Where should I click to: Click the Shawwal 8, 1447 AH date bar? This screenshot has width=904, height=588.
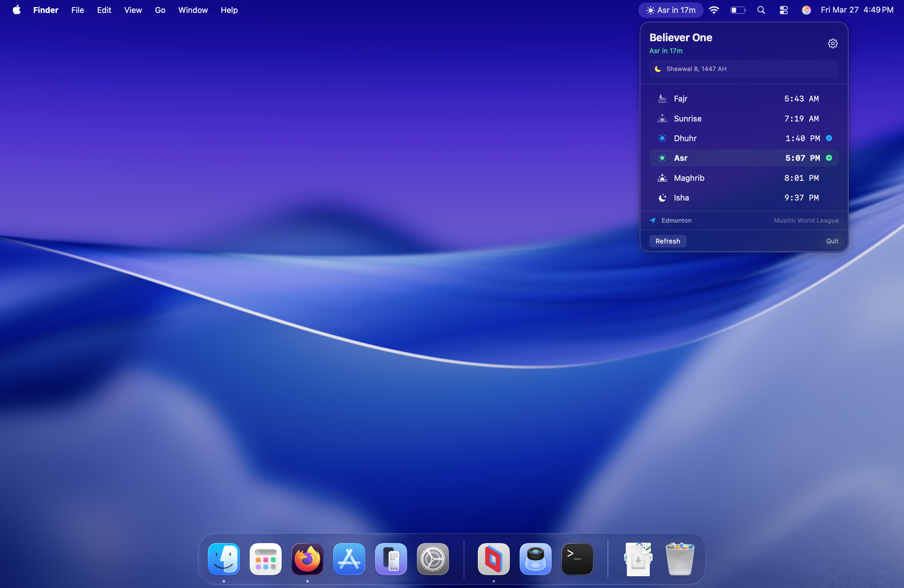743,69
